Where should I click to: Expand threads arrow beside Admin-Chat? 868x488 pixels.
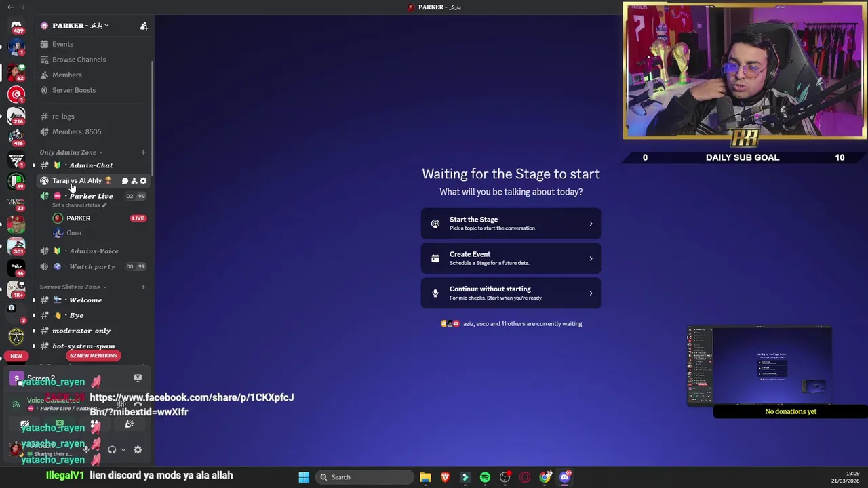[34, 165]
